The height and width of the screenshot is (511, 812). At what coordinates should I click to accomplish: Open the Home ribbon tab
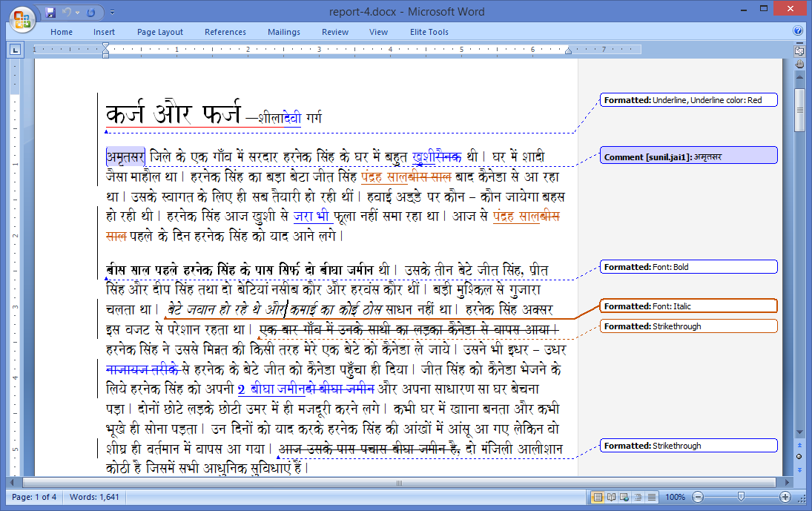[62, 32]
